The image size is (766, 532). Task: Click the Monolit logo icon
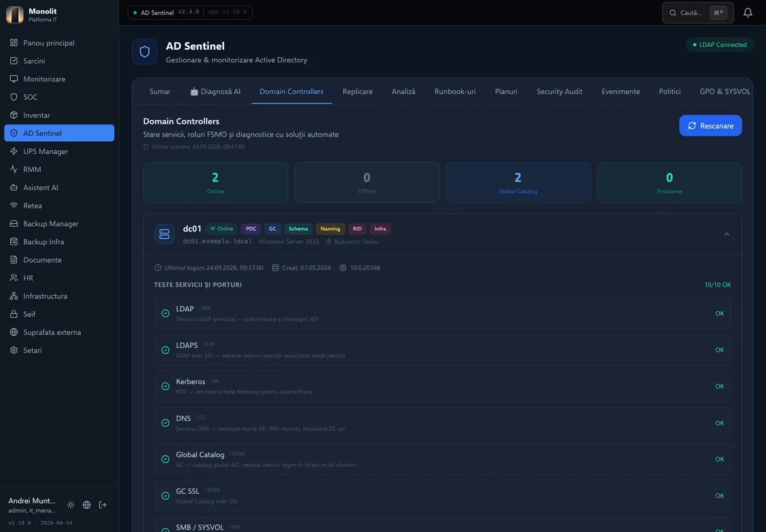tap(15, 15)
